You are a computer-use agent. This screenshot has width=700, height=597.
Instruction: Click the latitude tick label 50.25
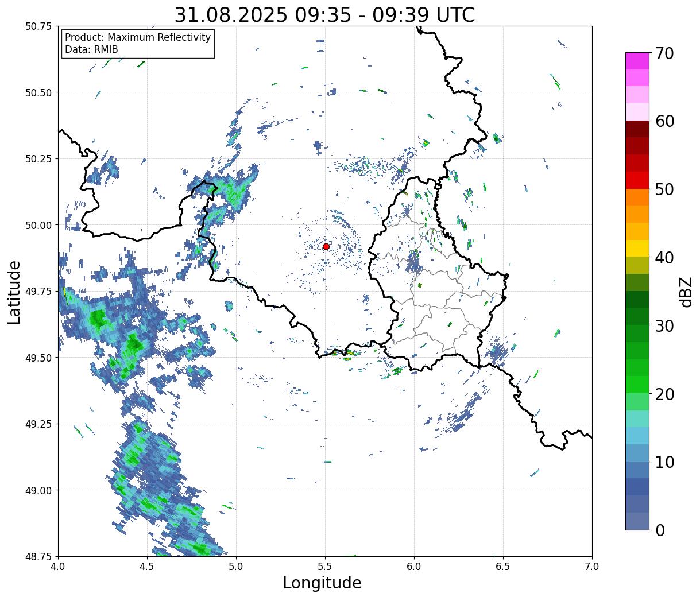(x=38, y=159)
